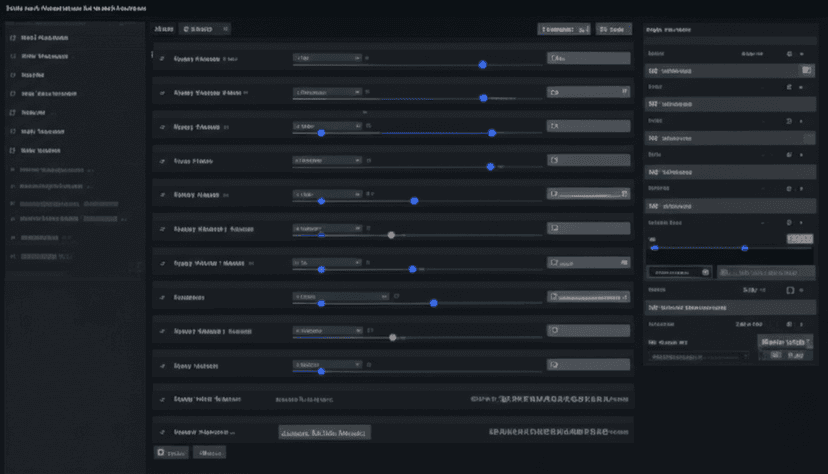This screenshot has height=474, width=828.
Task: Click the square icon on the right panel's first highlighted row
Action: [x=806, y=71]
